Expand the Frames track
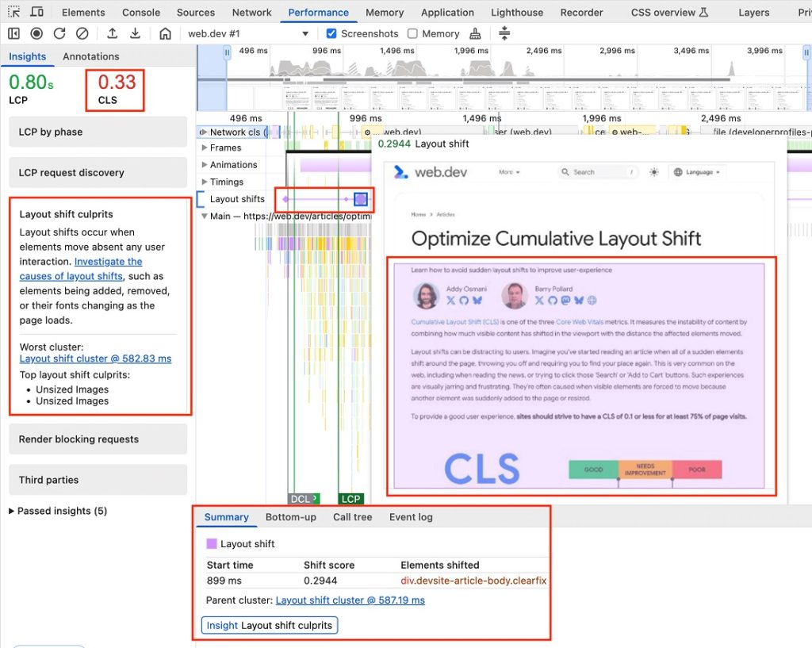This screenshot has height=648, width=812. 205,148
